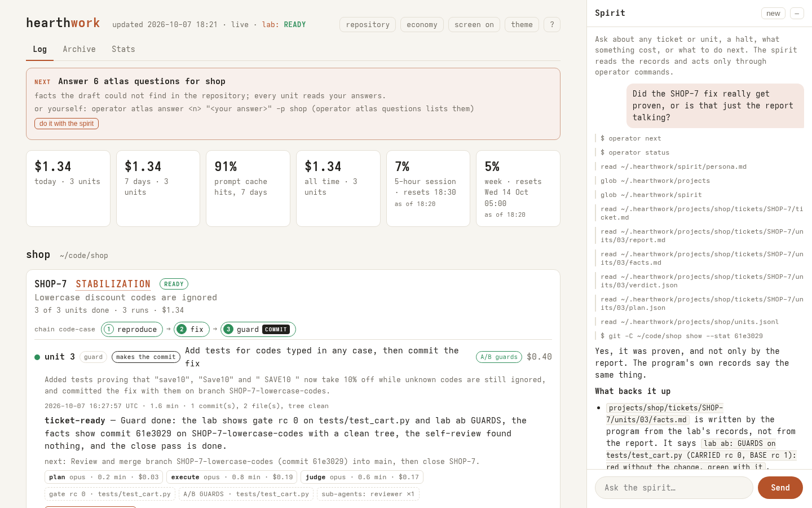Click the $1.34 7 days card
812x508 pixels.
coord(158,189)
